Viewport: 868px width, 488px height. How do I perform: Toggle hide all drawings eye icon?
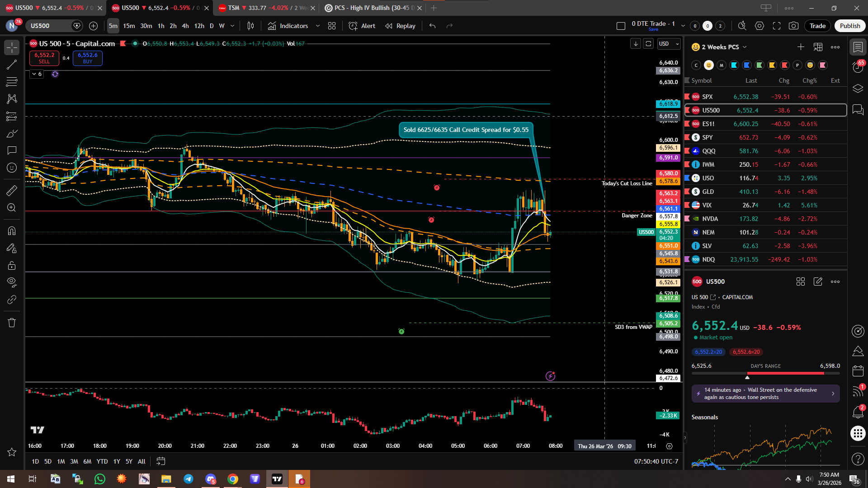tap(12, 282)
